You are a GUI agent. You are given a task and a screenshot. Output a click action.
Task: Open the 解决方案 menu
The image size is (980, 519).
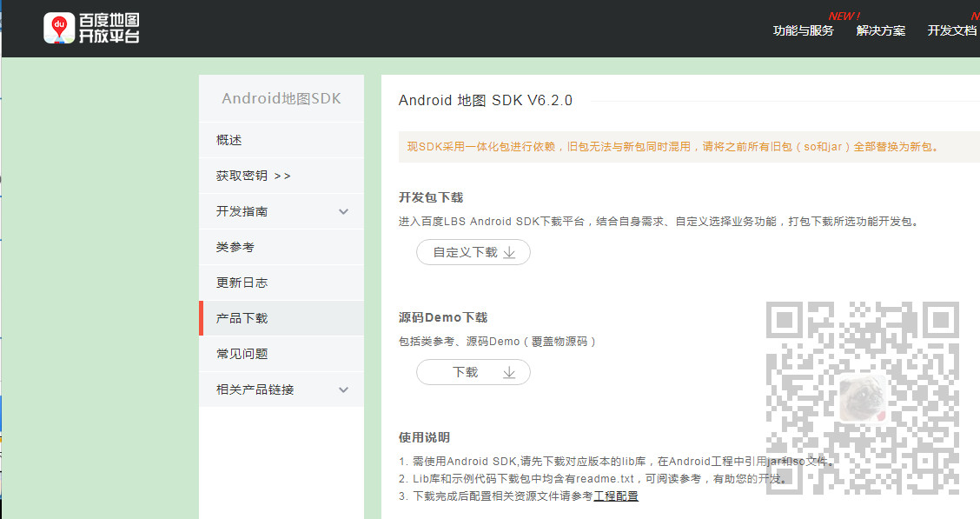pyautogui.click(x=880, y=30)
